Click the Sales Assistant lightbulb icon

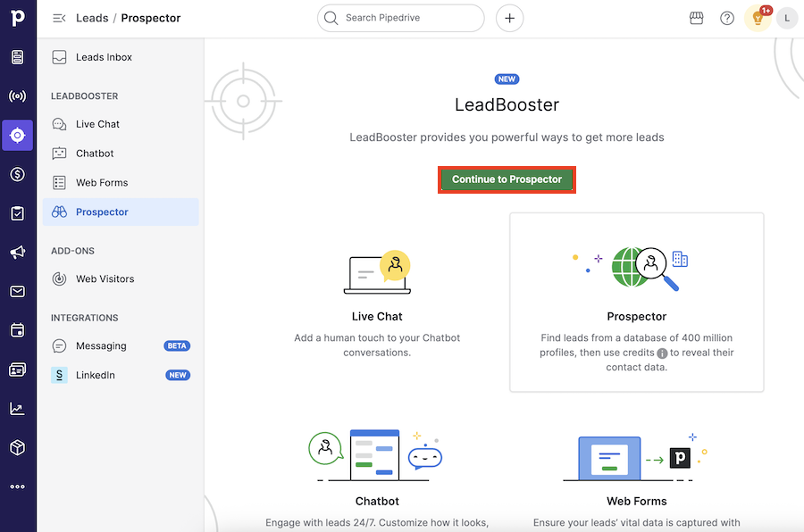point(757,19)
